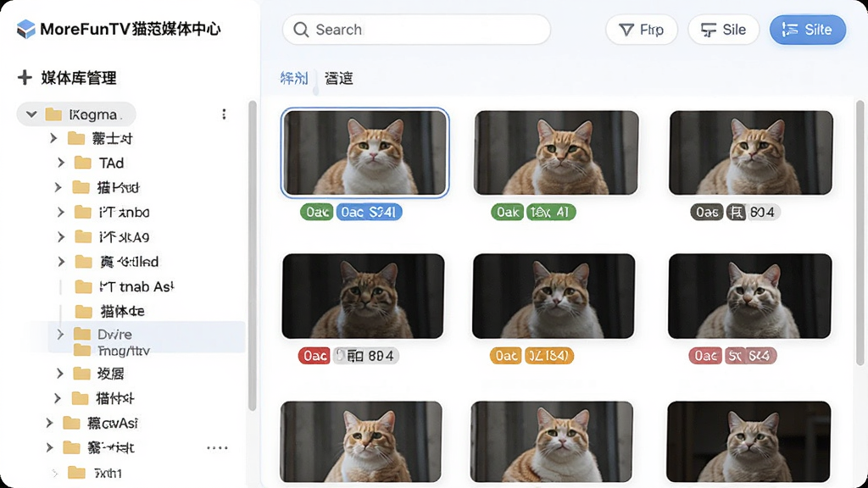Viewport: 868px width, 488px height.
Task: Open the four-dot more options in the sidebar
Action: pos(217,447)
